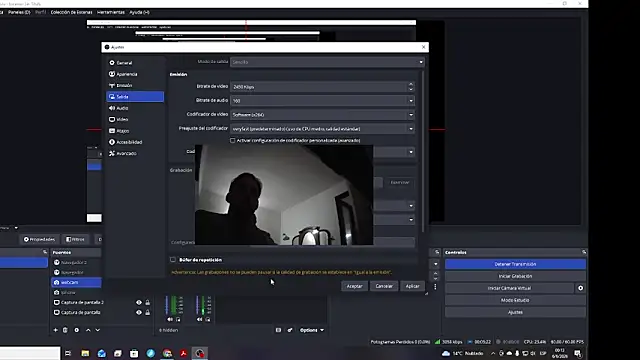Close the Ajustes dialog

coord(423,47)
